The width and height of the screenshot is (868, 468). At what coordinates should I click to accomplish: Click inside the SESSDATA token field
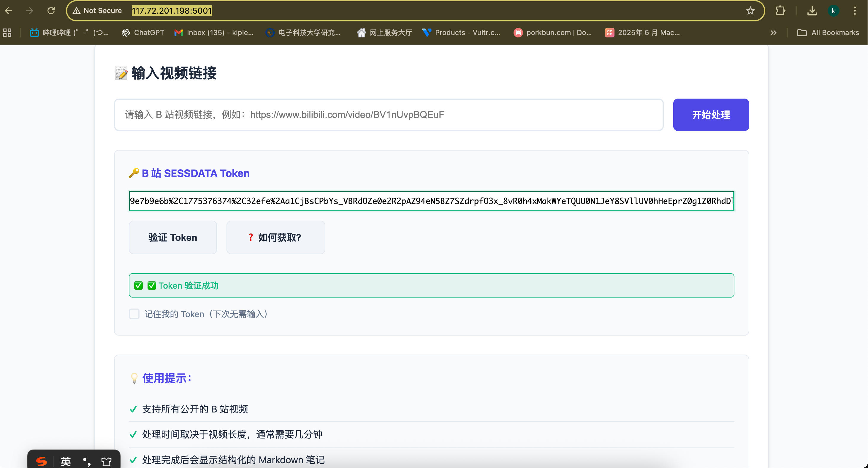pos(431,201)
